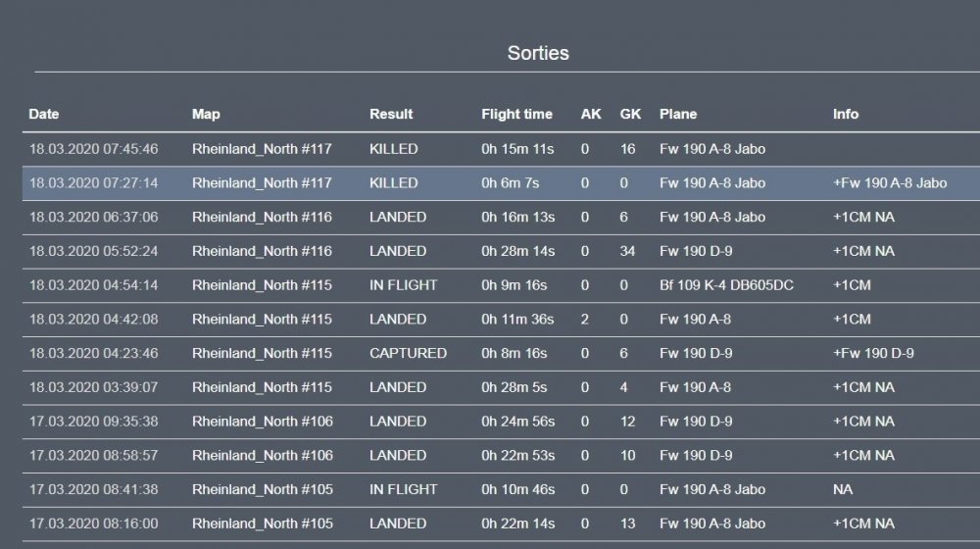Image resolution: width=980 pixels, height=549 pixels.
Task: Open the sortie dated 18.03.2020 07:45:46
Action: click(x=93, y=149)
